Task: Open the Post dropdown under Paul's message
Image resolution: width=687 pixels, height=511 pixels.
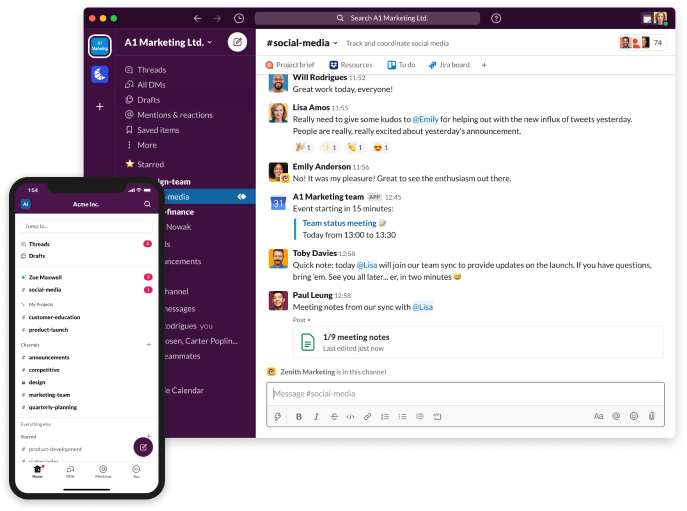Action: 301,320
